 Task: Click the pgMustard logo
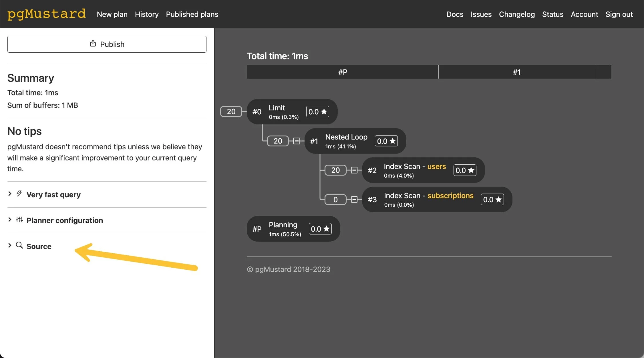click(x=46, y=14)
